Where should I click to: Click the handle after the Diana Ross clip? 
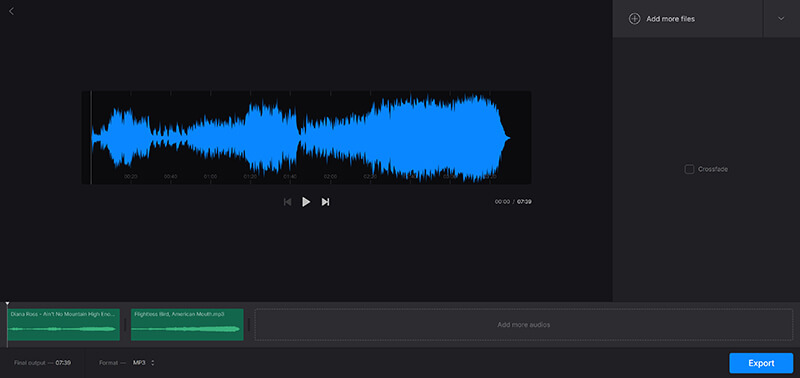(125, 324)
